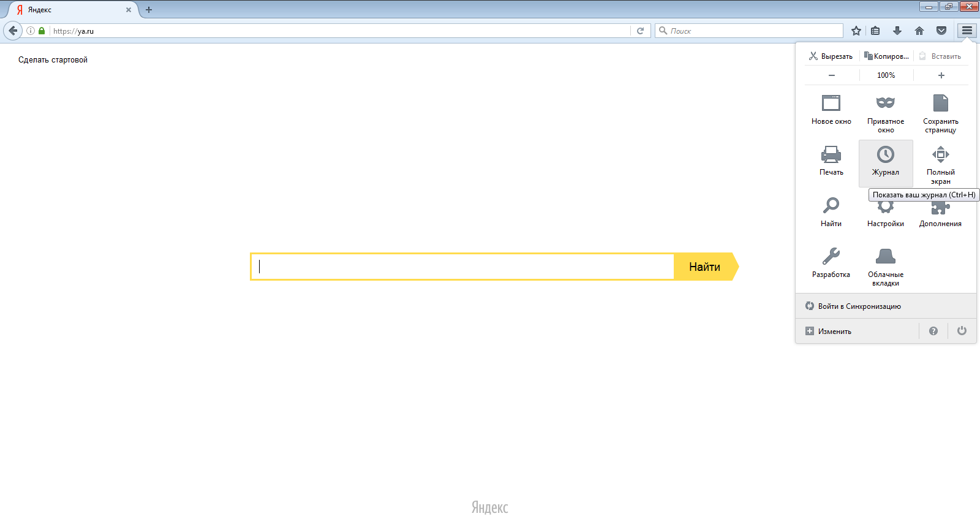
Task: Choose Копировать in the menu panel
Action: tap(886, 56)
